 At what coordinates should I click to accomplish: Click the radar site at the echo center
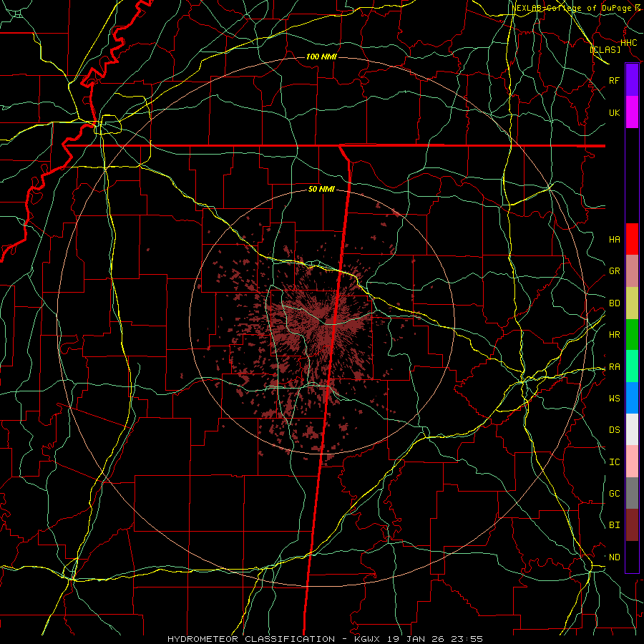click(323, 322)
